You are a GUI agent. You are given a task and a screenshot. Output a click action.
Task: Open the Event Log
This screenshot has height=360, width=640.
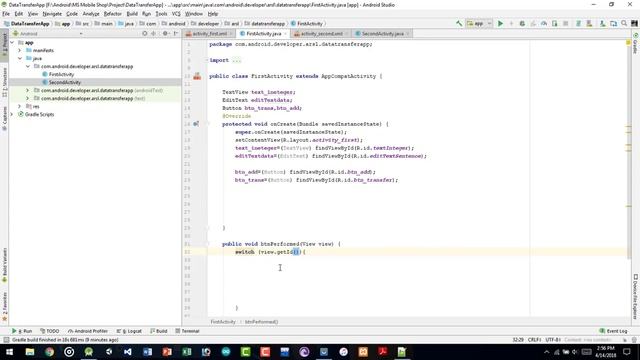click(613, 331)
